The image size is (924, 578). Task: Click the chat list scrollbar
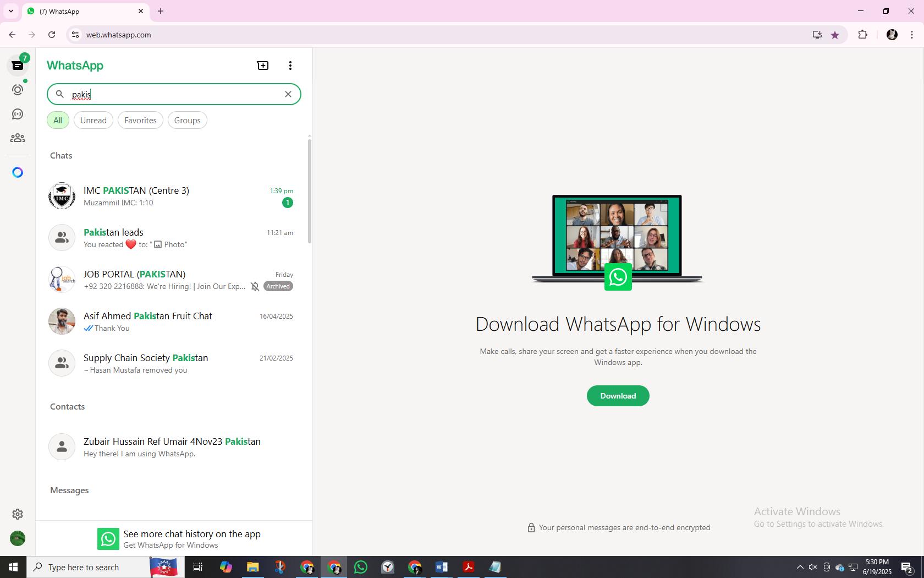tap(310, 191)
